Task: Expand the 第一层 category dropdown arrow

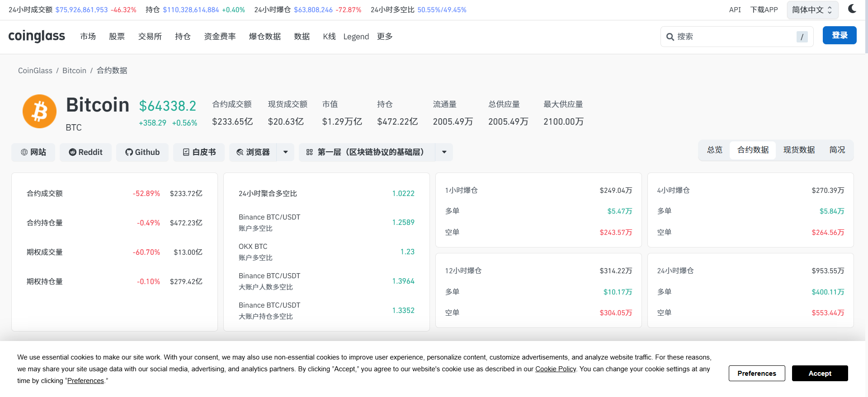Action: pyautogui.click(x=444, y=152)
